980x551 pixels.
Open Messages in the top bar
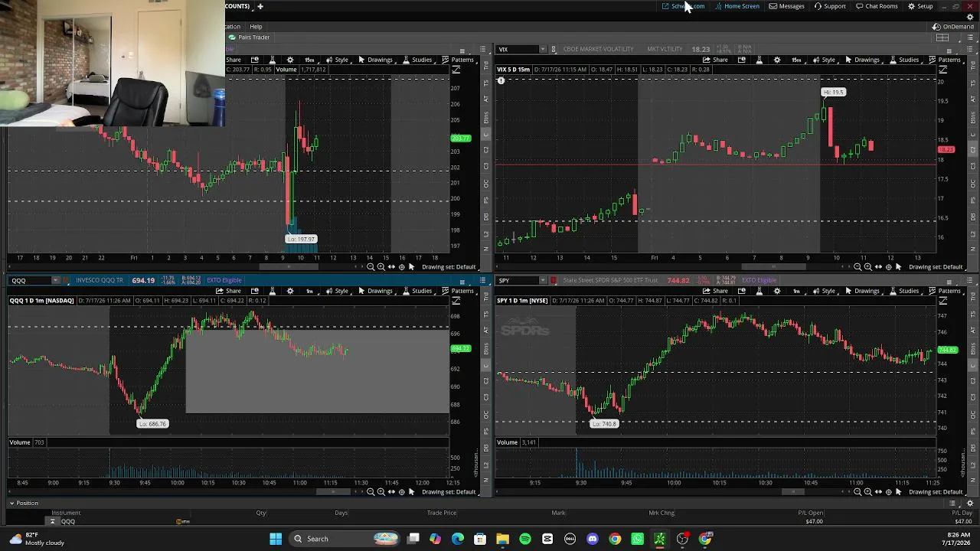(x=786, y=6)
